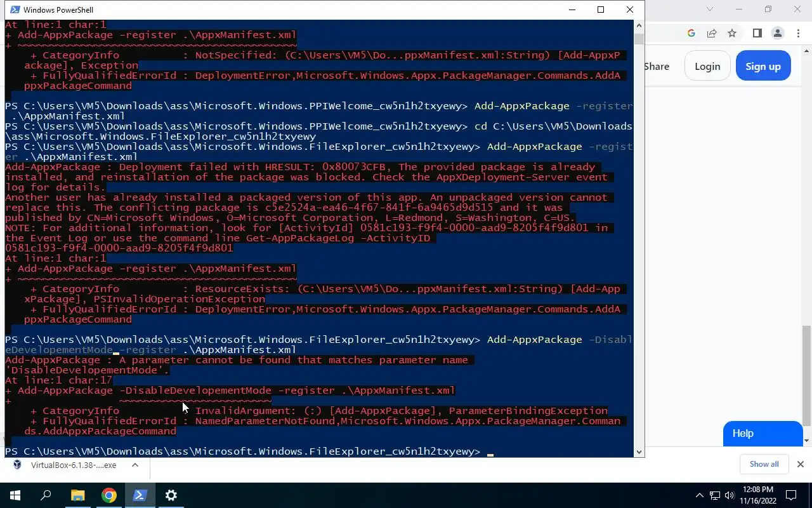
Task: Click PowerShell scrollbar down arrow
Action: coord(639,451)
